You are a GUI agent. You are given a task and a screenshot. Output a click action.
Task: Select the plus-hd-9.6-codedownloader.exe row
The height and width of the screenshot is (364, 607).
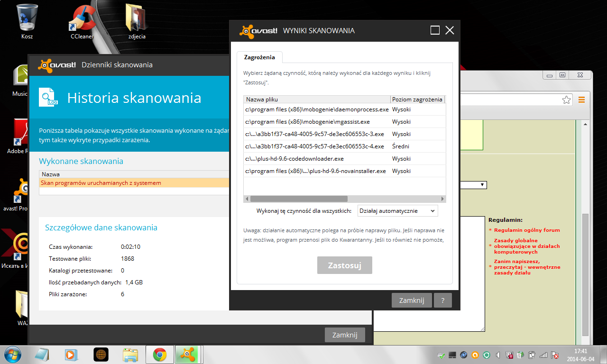345,159
